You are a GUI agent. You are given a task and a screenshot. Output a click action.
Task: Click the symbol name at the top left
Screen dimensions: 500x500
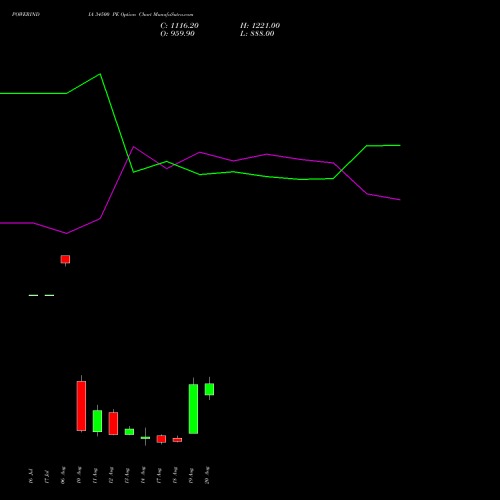click(26, 14)
